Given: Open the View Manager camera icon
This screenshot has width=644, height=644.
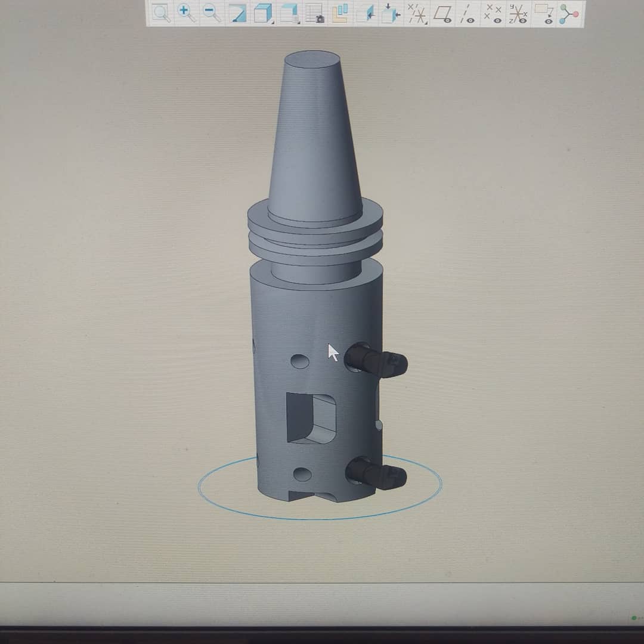Looking at the screenshot, I should coord(314,13).
